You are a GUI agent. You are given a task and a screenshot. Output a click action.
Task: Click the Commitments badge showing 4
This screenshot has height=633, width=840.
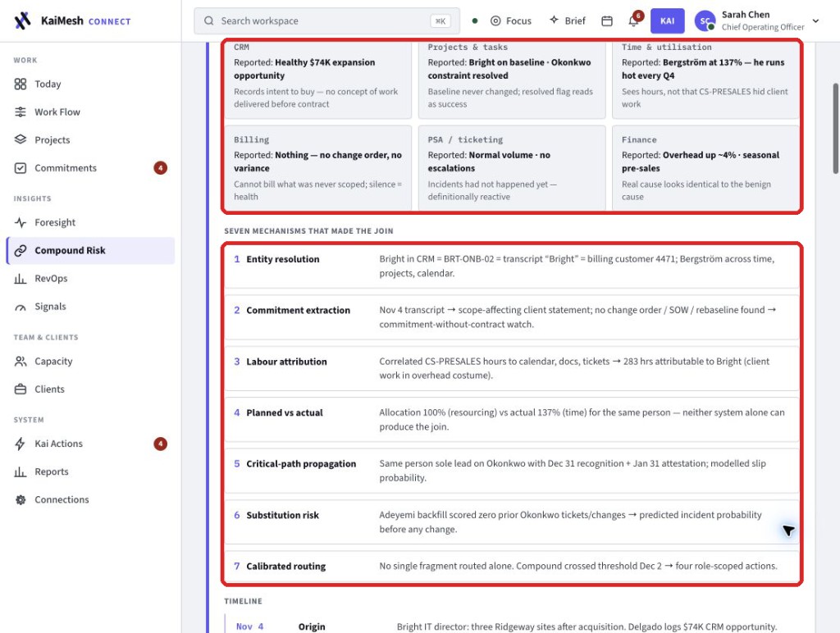pos(160,168)
